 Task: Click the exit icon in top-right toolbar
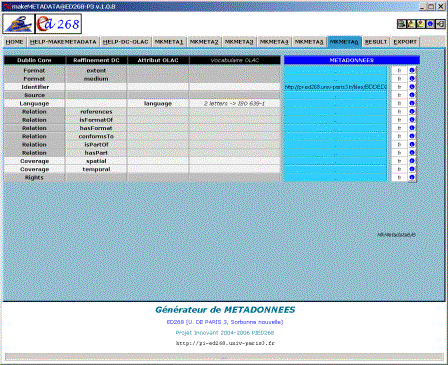point(440,24)
